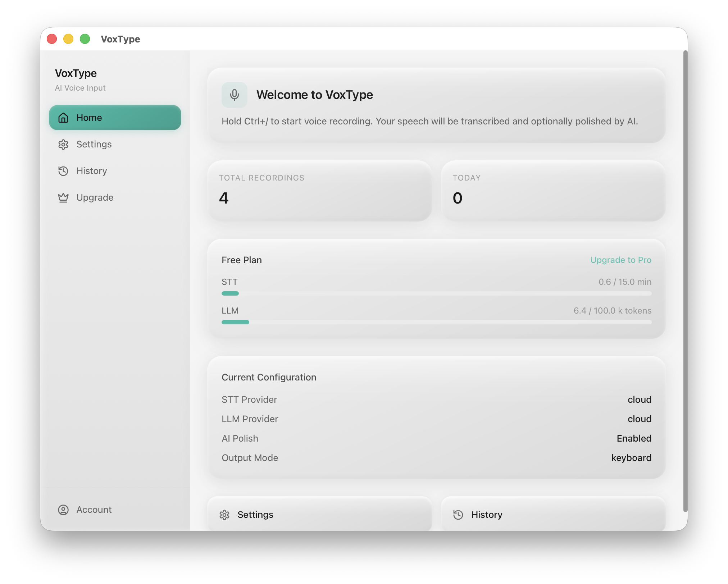Go to the Upgrade section
This screenshot has height=584, width=728.
[x=95, y=198]
